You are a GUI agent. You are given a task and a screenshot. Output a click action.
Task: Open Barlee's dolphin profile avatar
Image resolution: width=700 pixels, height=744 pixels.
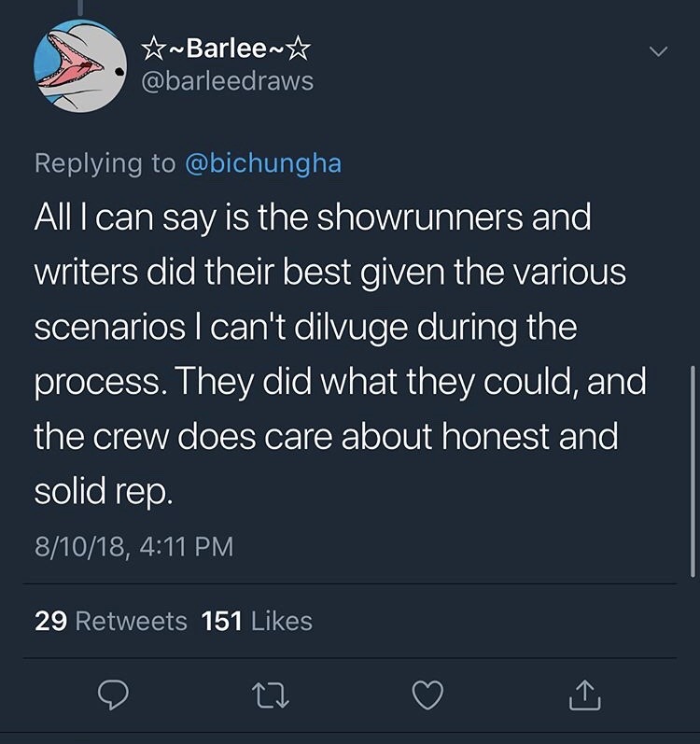pos(80,66)
